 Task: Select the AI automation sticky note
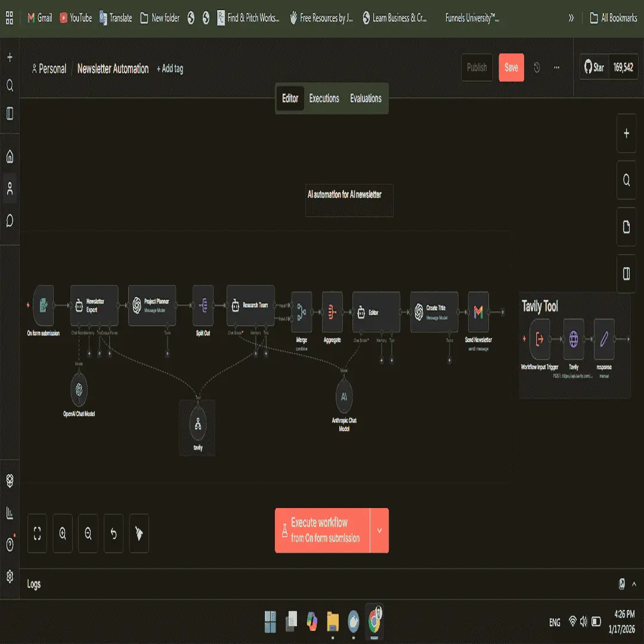point(349,200)
